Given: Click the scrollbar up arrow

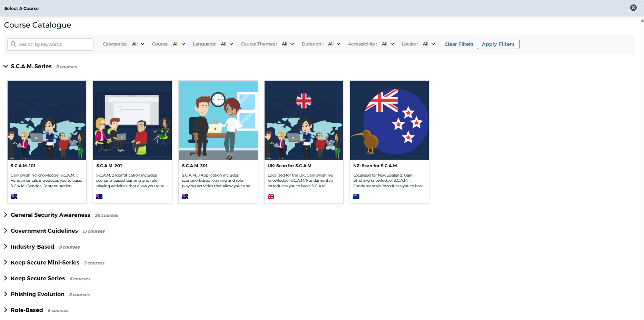Looking at the screenshot, I should (642, 20).
